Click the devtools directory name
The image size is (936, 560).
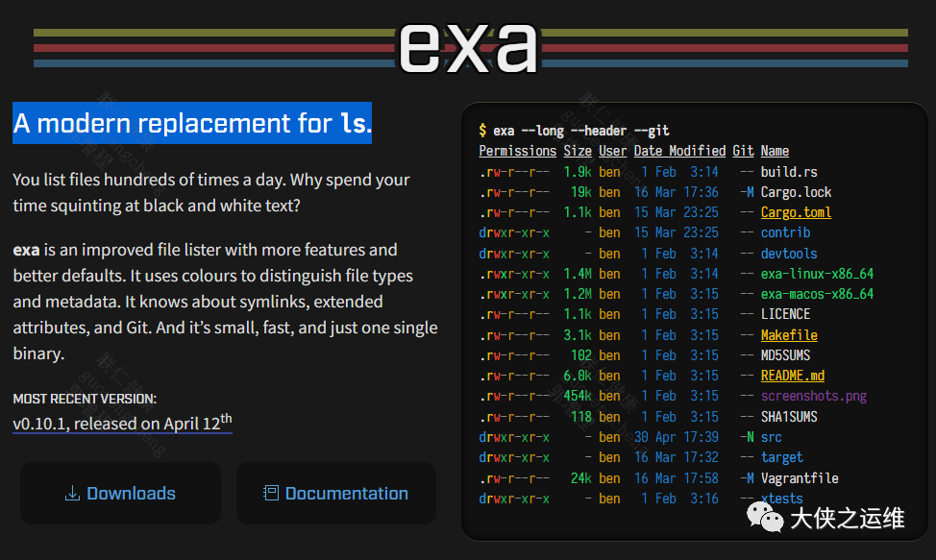pos(789,254)
